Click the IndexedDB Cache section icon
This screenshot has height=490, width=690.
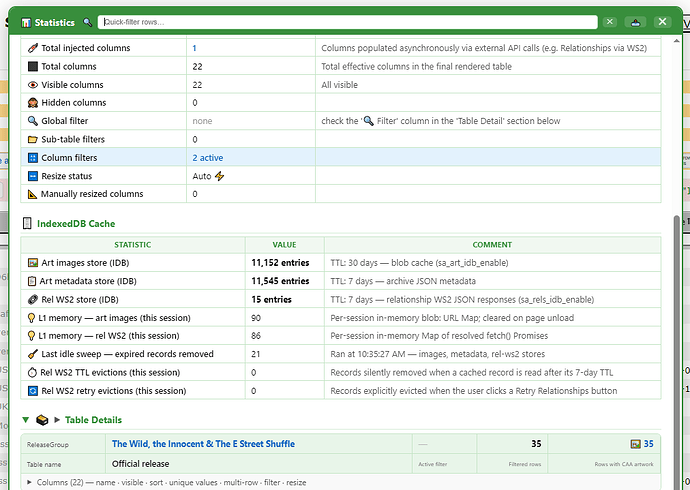pyautogui.click(x=27, y=223)
